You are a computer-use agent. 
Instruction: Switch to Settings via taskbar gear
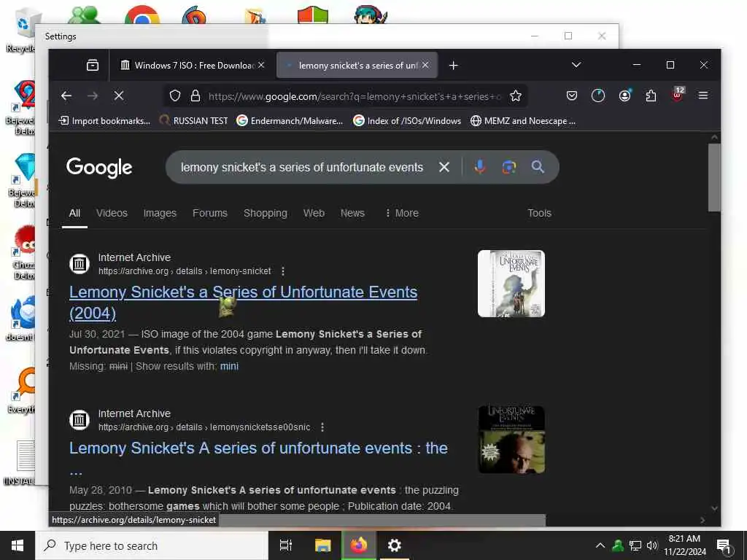[x=395, y=545]
